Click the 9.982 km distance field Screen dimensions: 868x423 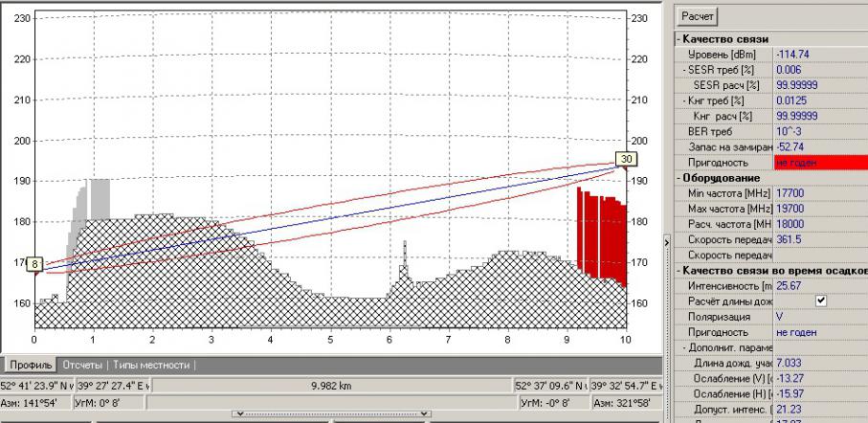click(330, 386)
